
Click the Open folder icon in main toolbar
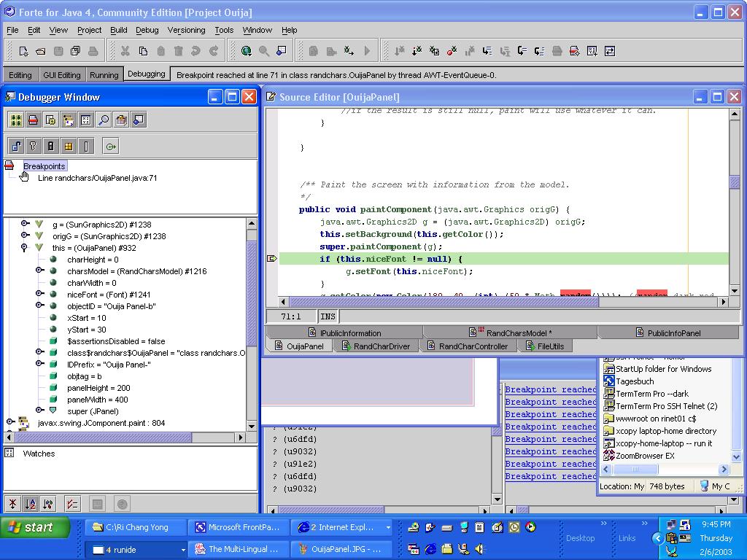[41, 51]
